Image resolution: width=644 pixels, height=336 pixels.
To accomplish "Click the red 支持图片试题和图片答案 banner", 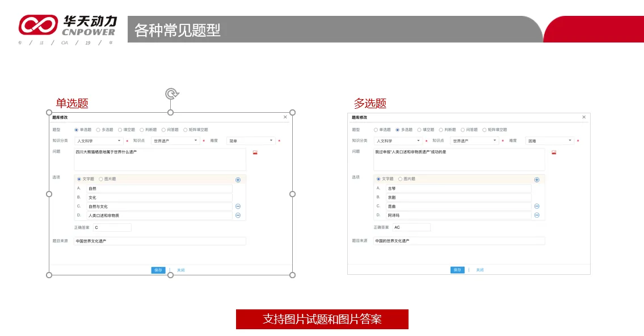I will tap(322, 319).
